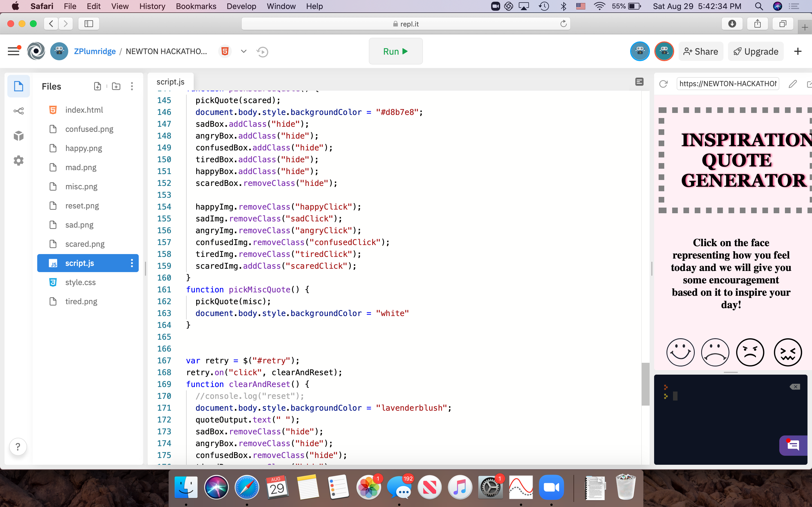Open the Files panel three-dot menu
The width and height of the screenshot is (812, 507).
pos(132,86)
